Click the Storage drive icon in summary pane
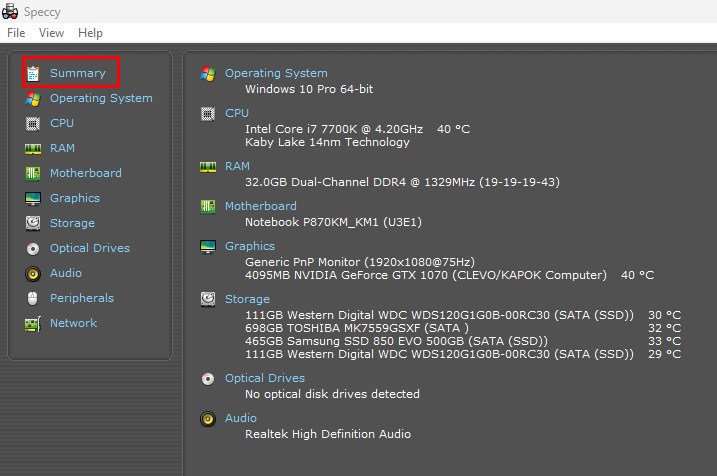The width and height of the screenshot is (717, 476). coord(208,300)
